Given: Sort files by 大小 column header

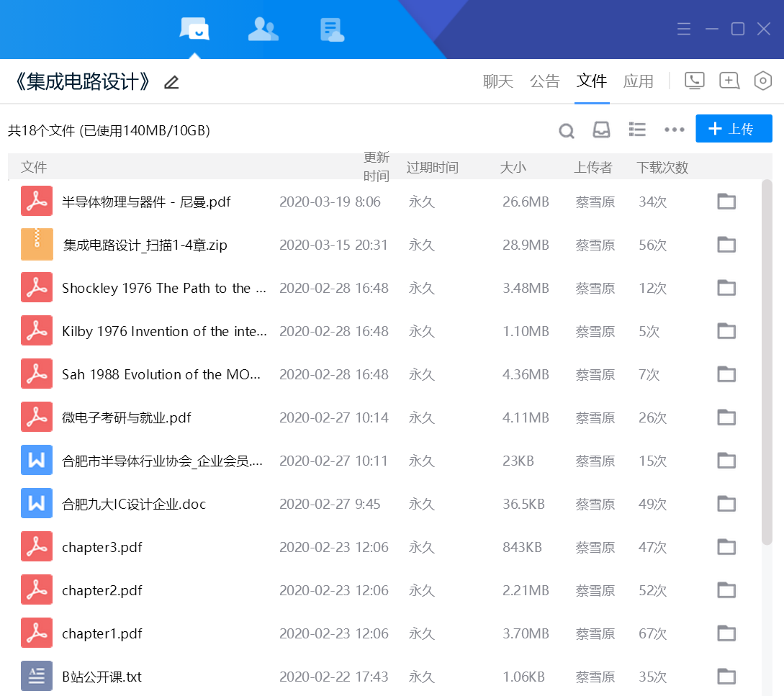Looking at the screenshot, I should 513,168.
